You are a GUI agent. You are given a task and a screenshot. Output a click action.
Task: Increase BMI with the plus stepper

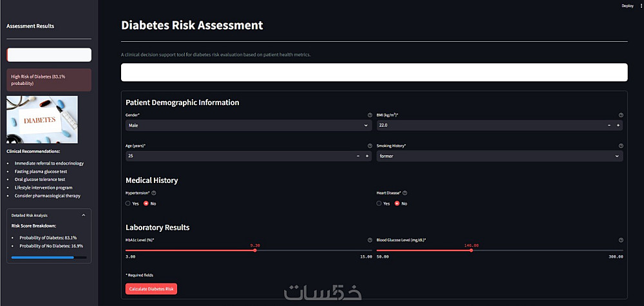(618, 125)
